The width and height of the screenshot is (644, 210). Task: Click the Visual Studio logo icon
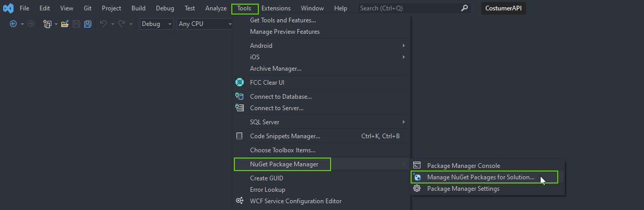pyautogui.click(x=8, y=8)
